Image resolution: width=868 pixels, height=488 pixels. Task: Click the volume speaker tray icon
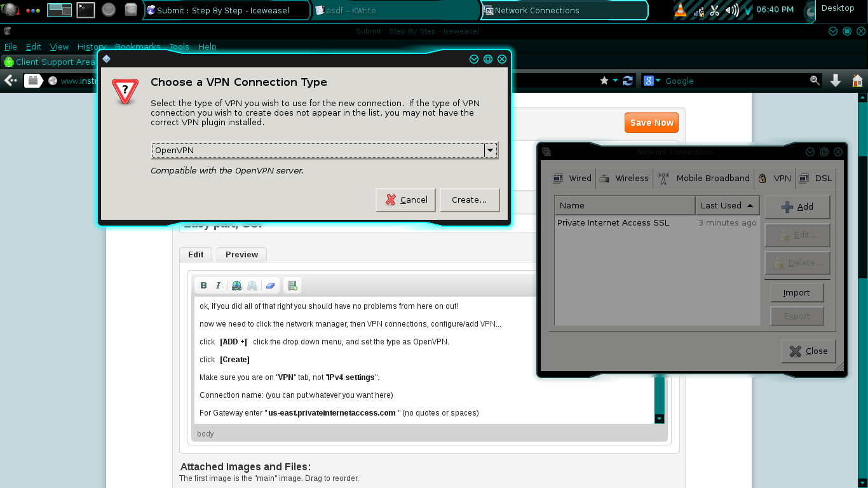click(x=731, y=10)
